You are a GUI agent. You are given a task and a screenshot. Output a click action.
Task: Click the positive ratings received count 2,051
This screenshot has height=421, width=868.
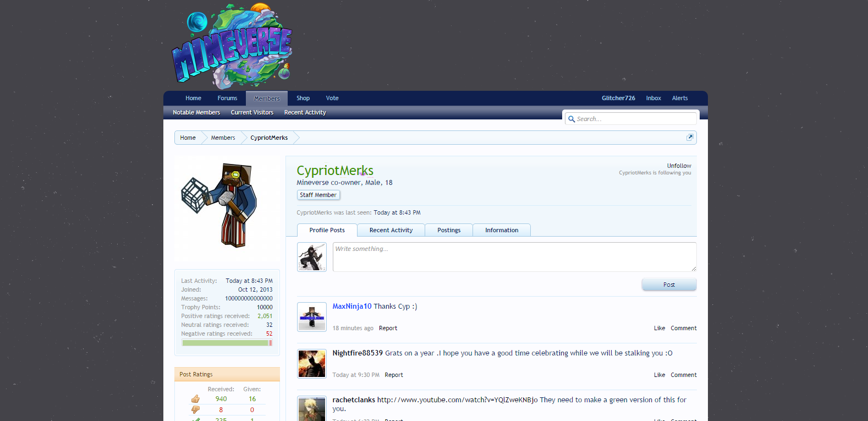265,316
